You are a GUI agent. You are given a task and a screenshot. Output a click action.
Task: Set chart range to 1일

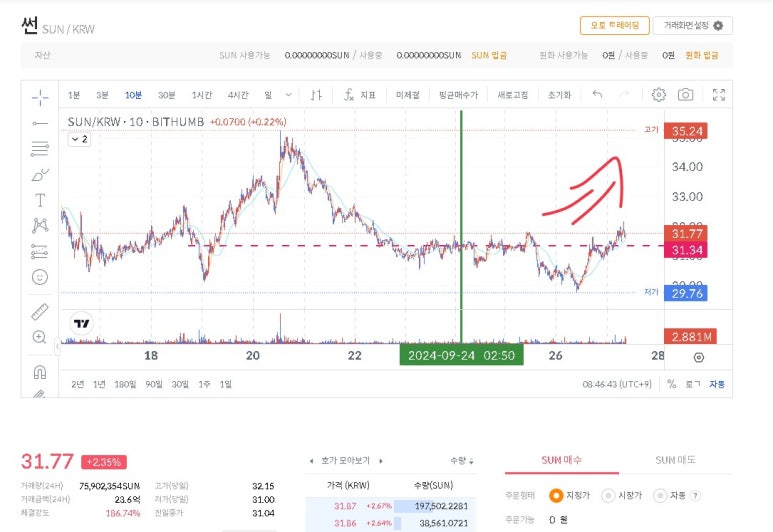[x=225, y=384]
